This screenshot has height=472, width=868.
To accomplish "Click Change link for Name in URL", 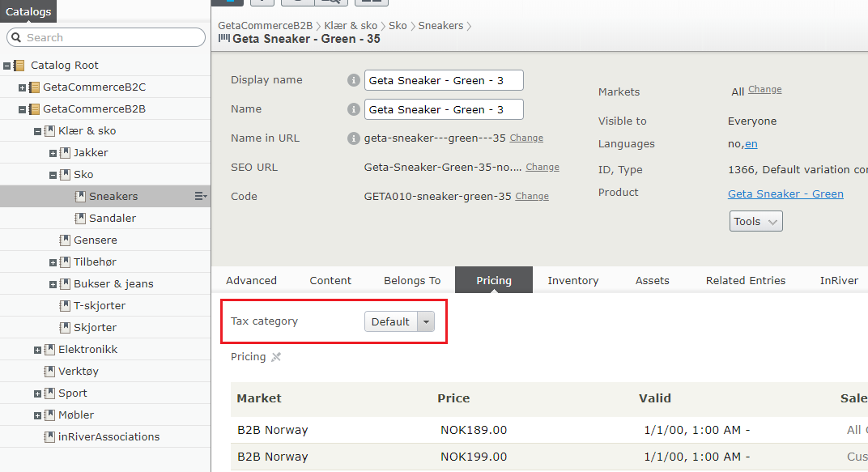I will tap(526, 138).
